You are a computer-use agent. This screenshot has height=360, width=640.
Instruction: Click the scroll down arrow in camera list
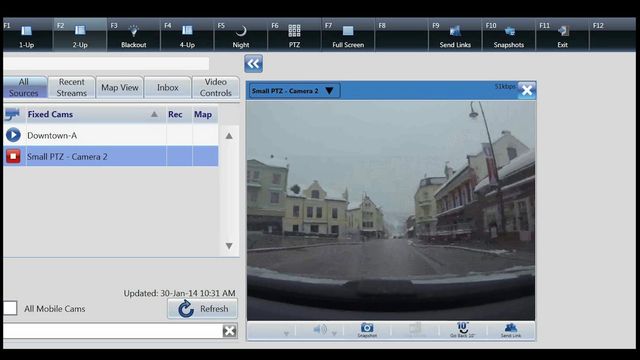coord(229,246)
